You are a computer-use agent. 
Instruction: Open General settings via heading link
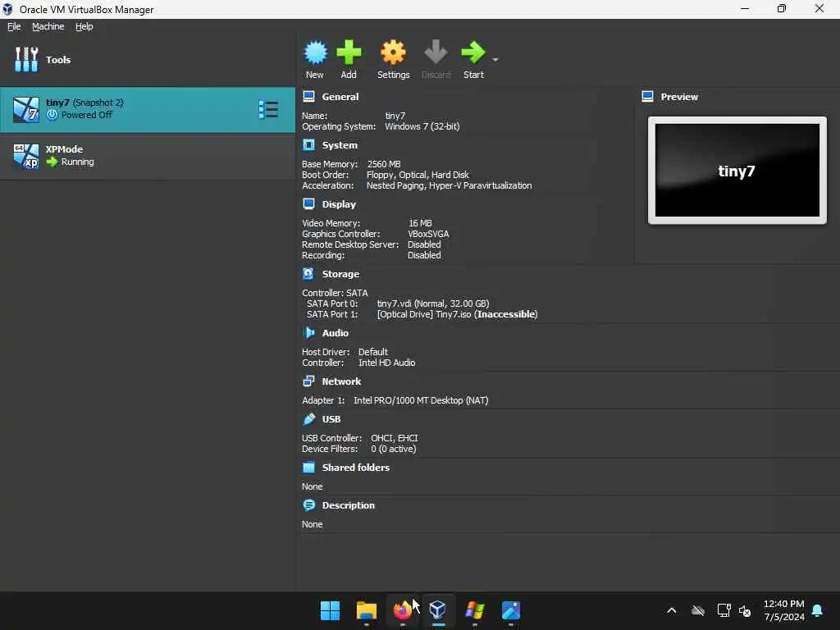(x=340, y=97)
